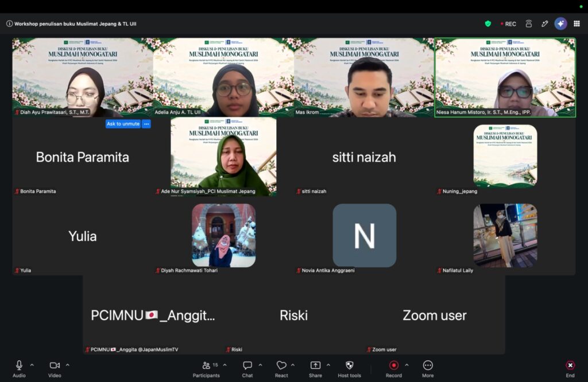Click the large PCIMNU_Anggit… name
The image size is (588, 382).
point(153,315)
